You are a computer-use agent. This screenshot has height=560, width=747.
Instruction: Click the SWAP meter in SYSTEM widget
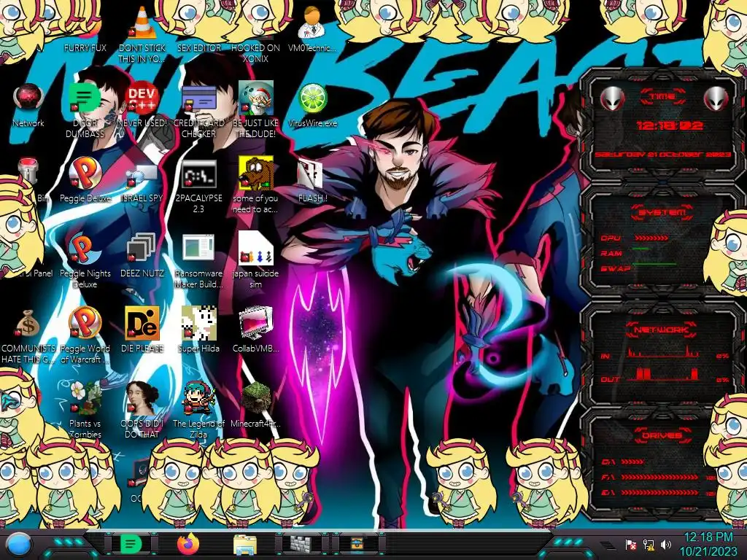(x=654, y=263)
